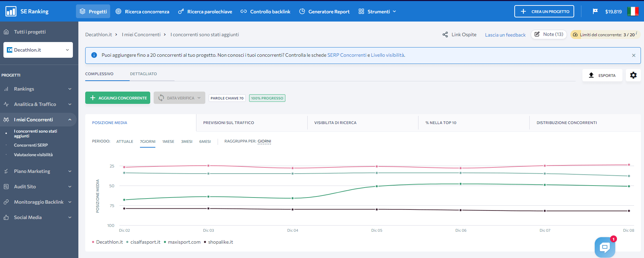This screenshot has width=644, height=258.
Task: Open the SERP Concorrenti link in banner
Action: coord(347,55)
